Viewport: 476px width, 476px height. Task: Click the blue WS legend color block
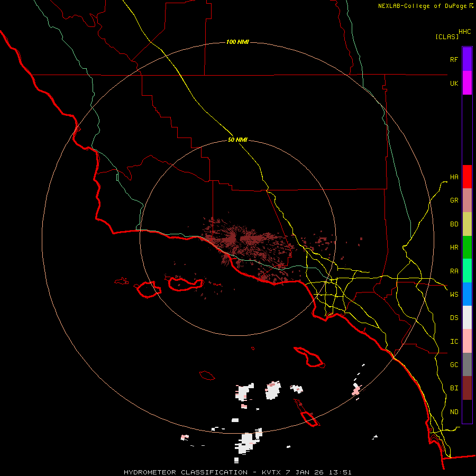point(467,294)
